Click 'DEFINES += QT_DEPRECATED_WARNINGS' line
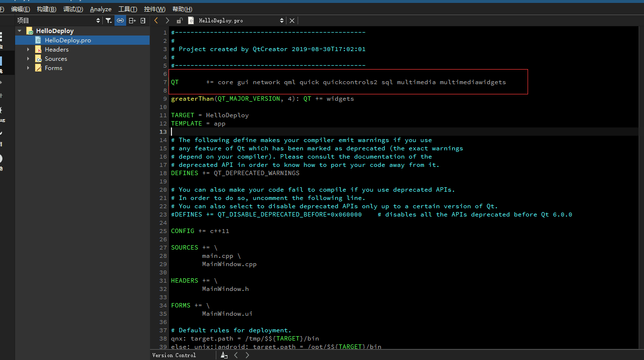This screenshot has height=360, width=644. coord(235,173)
